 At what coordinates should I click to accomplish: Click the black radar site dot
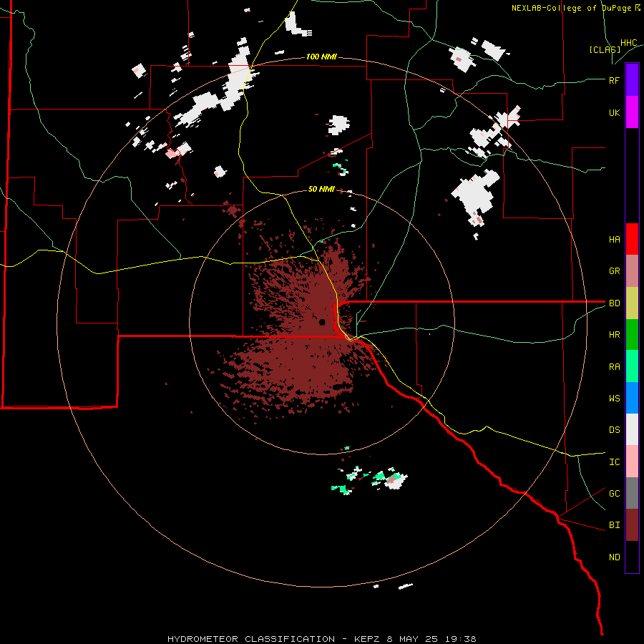pos(322,321)
